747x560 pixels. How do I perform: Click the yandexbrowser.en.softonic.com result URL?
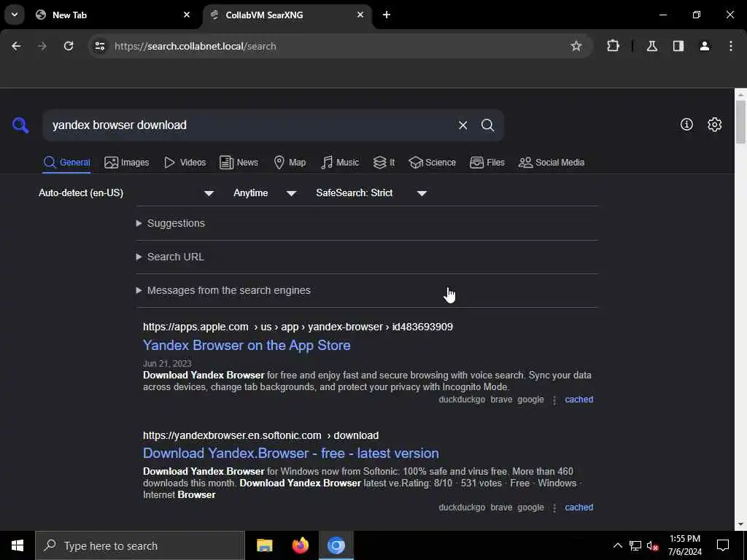261,435
